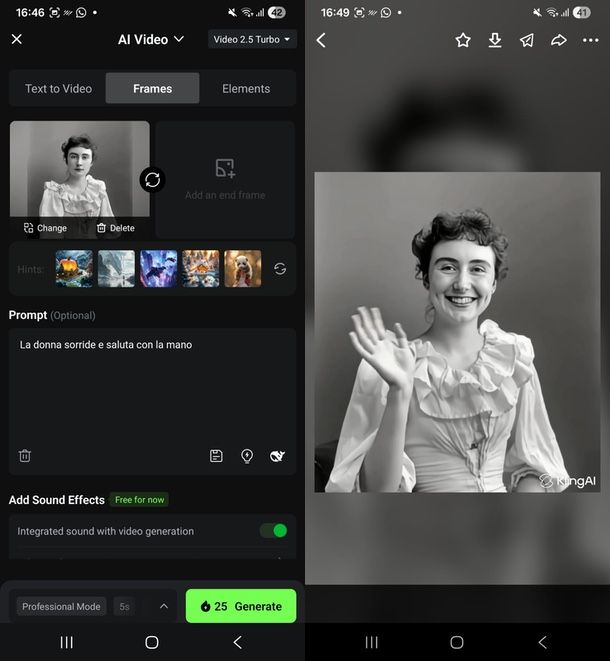
Task: Favorite the generated video with star
Action: (x=463, y=40)
